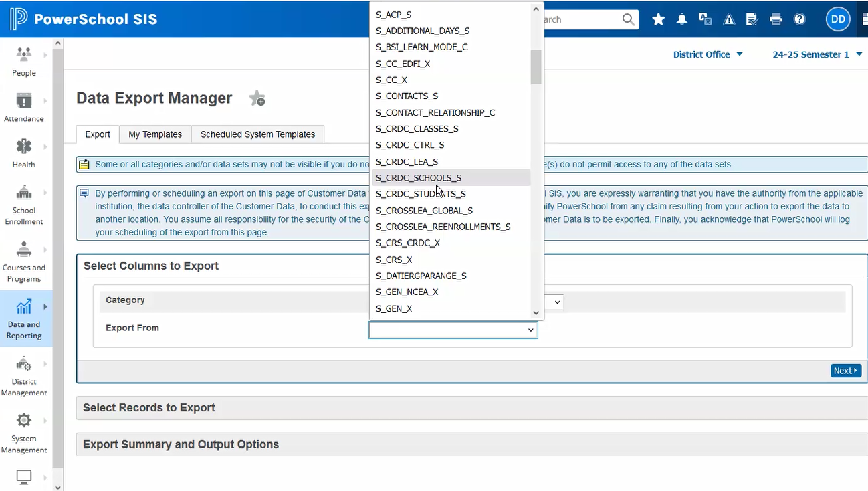Switch to the My Templates tab
This screenshot has height=491, width=868.
tap(154, 134)
